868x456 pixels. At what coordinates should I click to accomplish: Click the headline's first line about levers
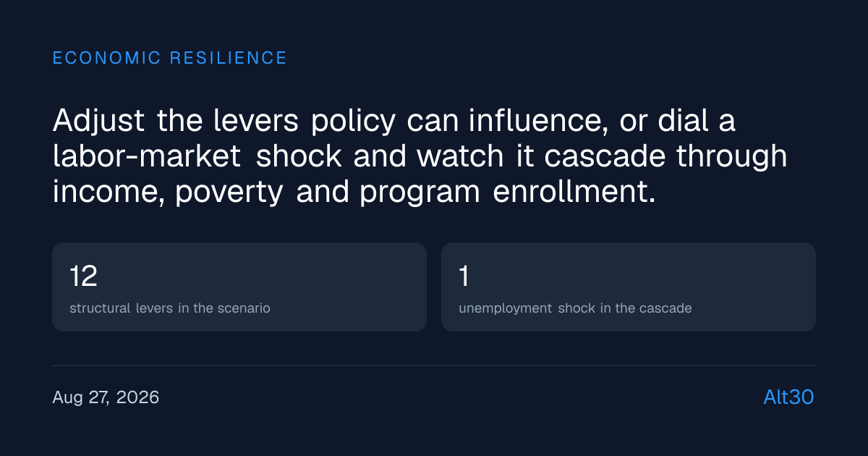point(394,121)
